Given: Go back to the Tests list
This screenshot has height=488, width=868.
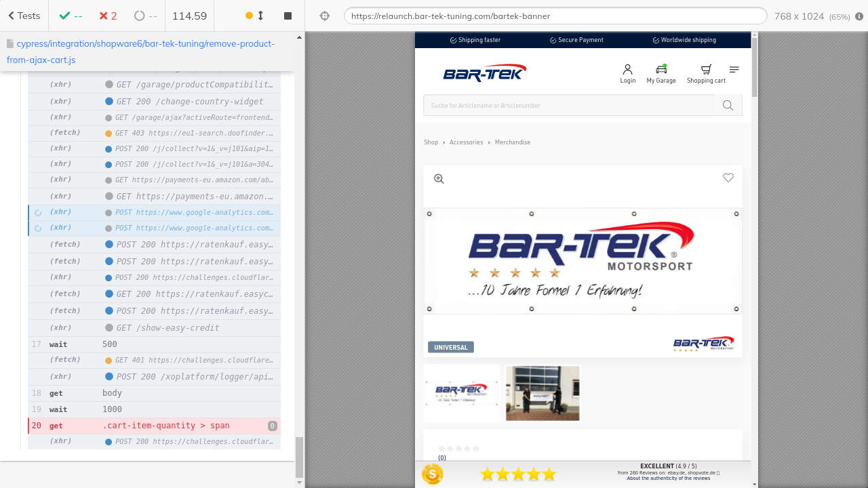Looking at the screenshot, I should (x=24, y=16).
